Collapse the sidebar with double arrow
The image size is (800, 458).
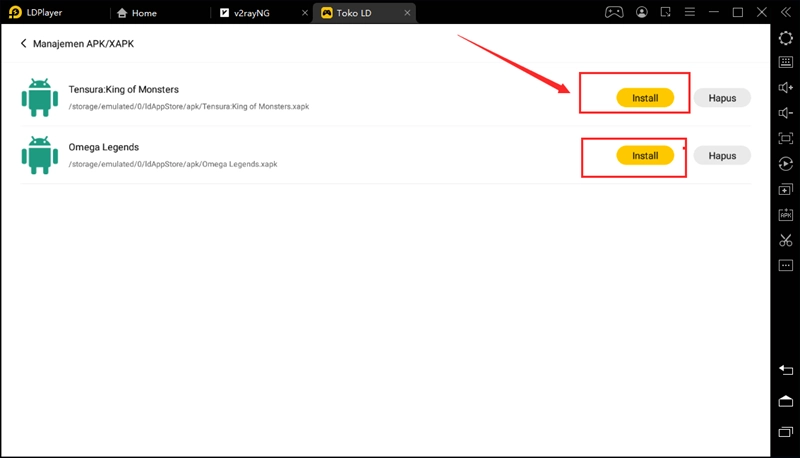786,12
